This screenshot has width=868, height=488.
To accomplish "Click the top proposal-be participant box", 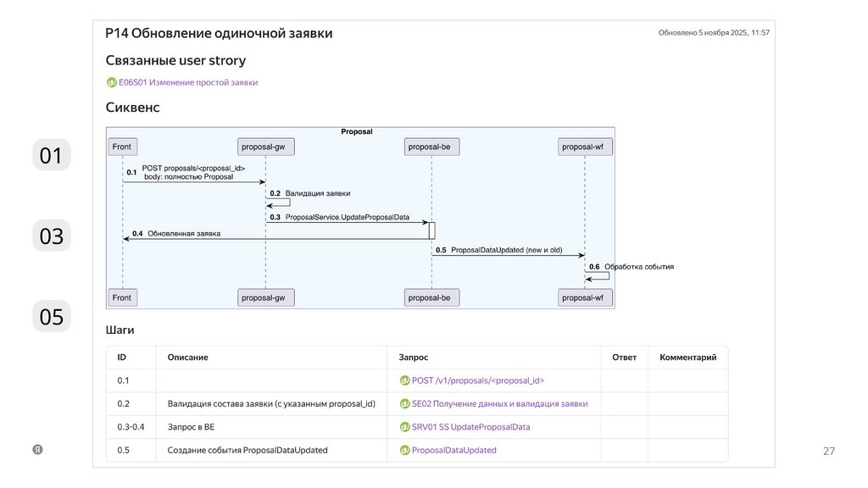I will (x=432, y=147).
